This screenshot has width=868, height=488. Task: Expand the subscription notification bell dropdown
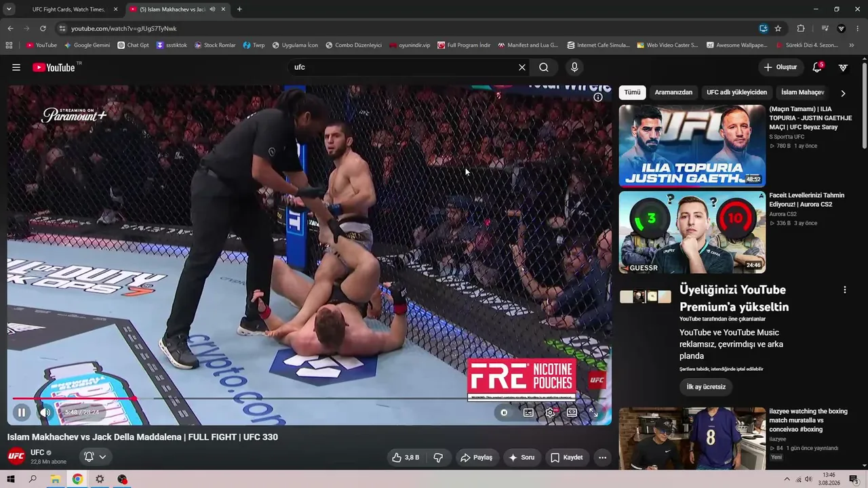pos(95,457)
